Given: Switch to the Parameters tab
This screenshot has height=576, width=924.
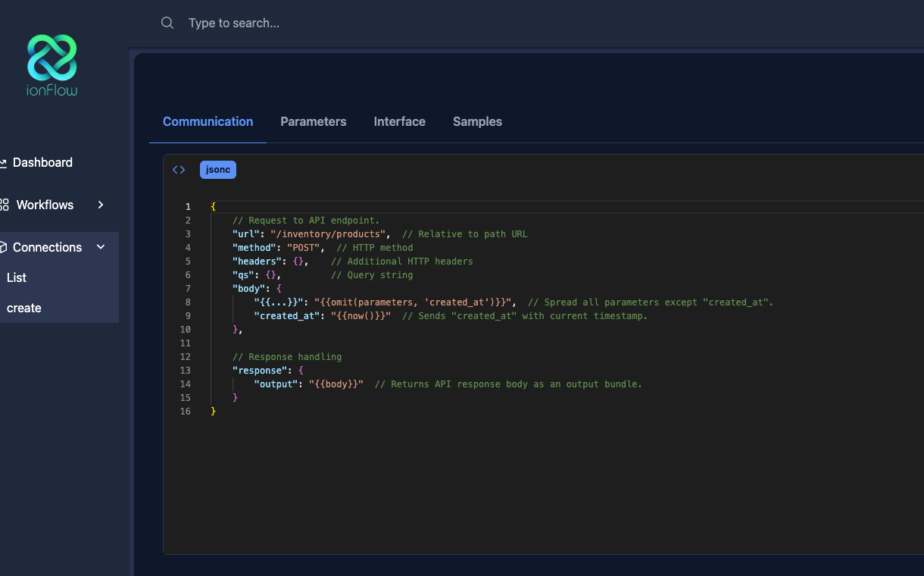Looking at the screenshot, I should point(314,121).
